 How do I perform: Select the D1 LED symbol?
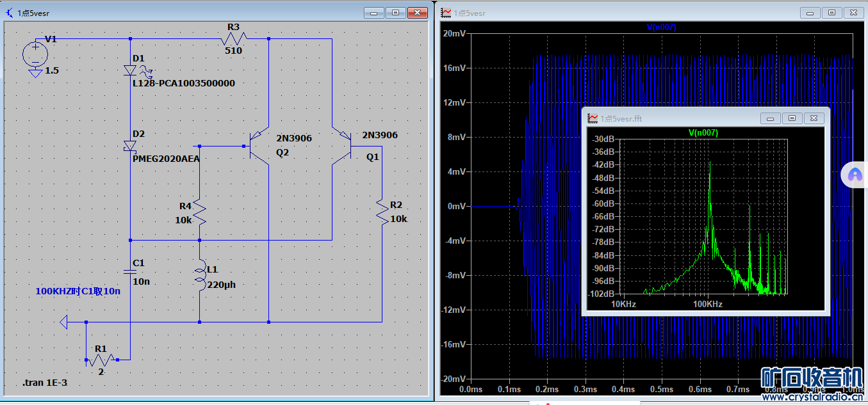(x=130, y=70)
